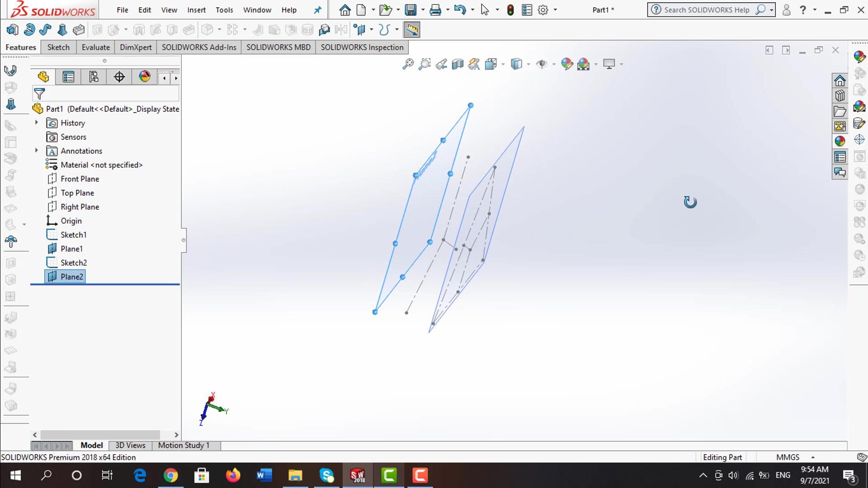Select the ConfigurationManager tab icon
This screenshot has height=488, width=868.
94,77
